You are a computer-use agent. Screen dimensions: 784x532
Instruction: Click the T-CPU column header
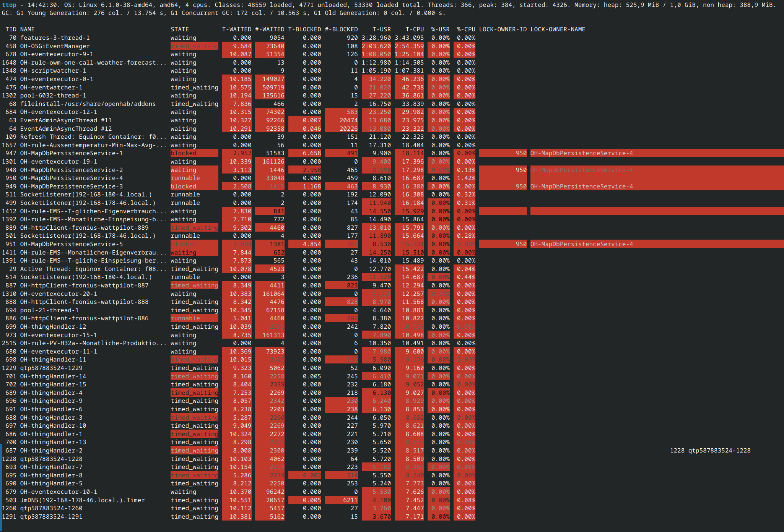click(x=415, y=29)
